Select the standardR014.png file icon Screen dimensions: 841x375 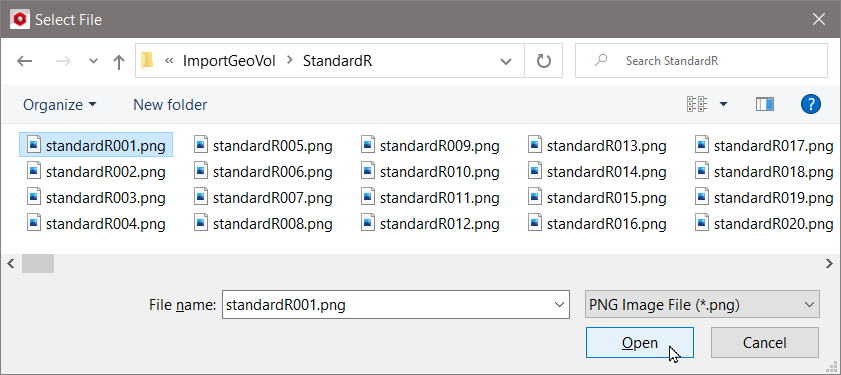(x=535, y=171)
